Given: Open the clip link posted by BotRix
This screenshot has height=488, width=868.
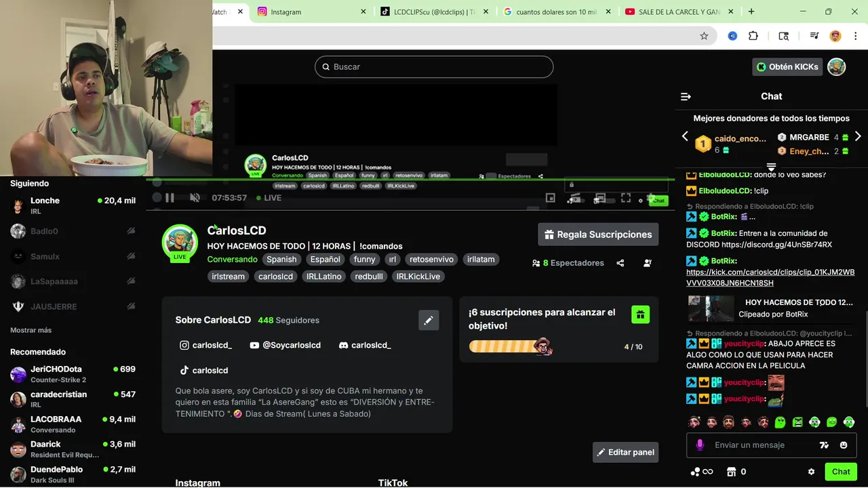Looking at the screenshot, I should (770, 277).
